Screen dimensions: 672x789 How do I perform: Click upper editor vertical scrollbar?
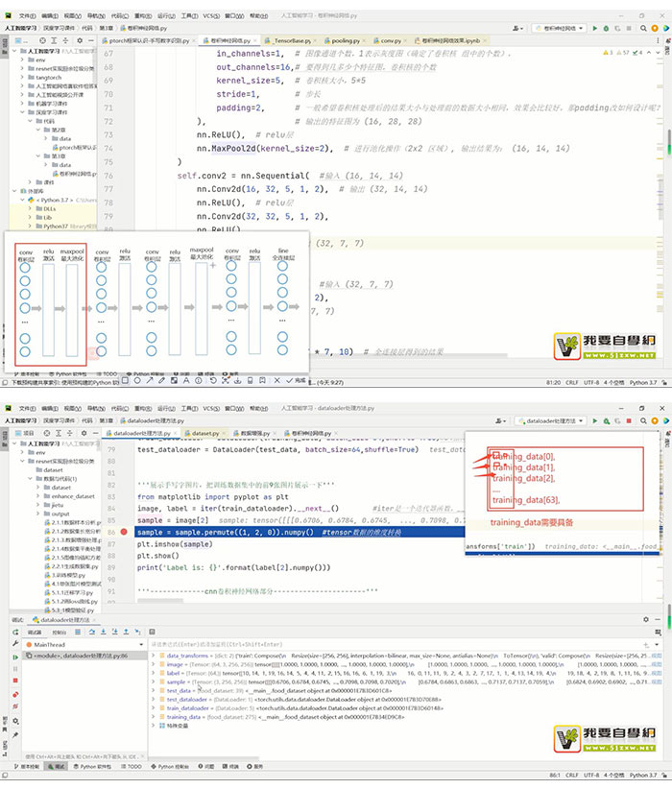coord(669,141)
